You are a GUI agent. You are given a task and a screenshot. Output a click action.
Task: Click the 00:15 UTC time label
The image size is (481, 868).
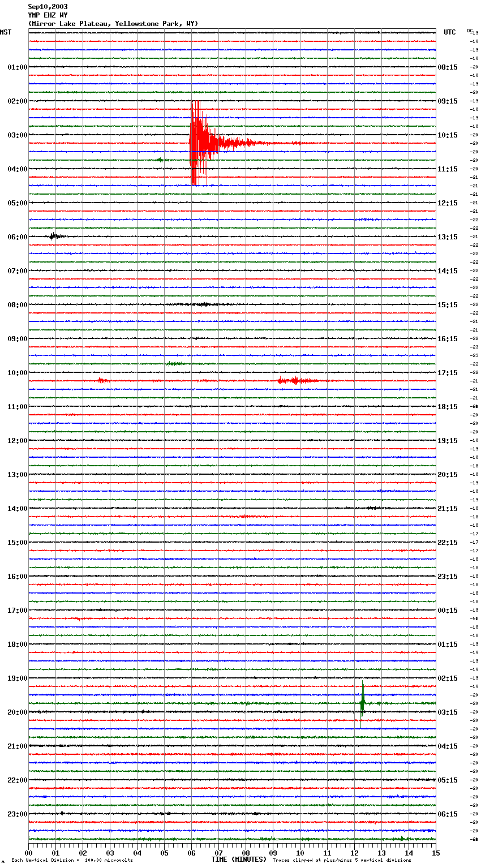pyautogui.click(x=448, y=611)
